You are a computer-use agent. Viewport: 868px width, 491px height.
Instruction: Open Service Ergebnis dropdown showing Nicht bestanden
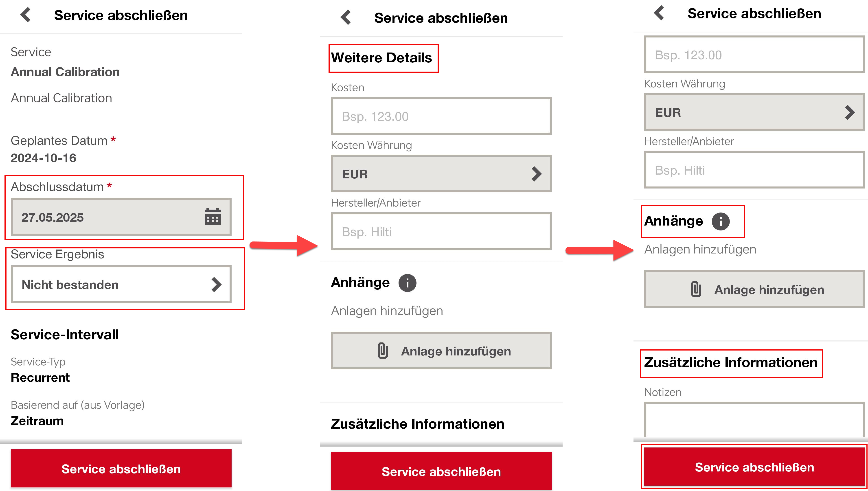[121, 284]
